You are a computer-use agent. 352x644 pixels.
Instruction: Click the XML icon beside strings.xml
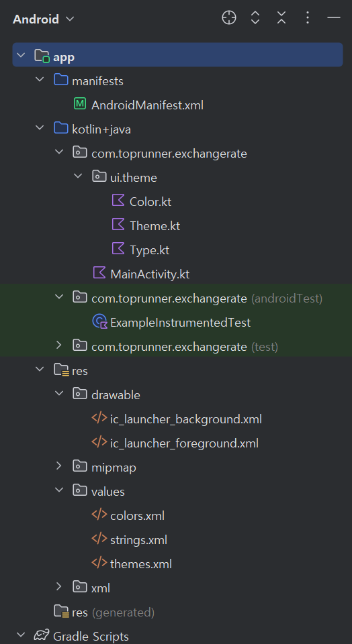(99, 539)
